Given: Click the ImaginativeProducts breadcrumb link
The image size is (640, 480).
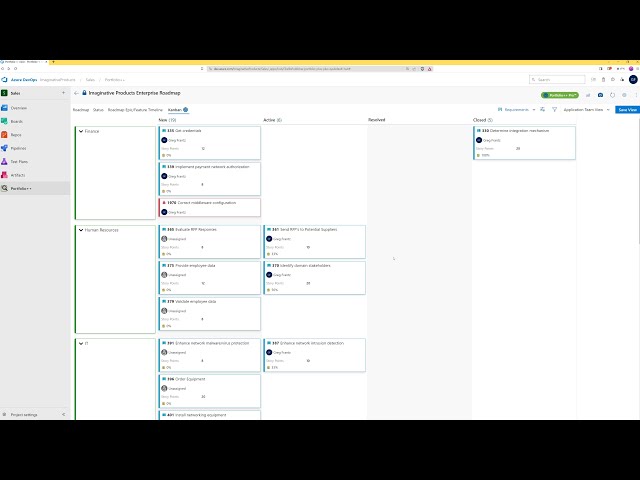Looking at the screenshot, I should [58, 80].
